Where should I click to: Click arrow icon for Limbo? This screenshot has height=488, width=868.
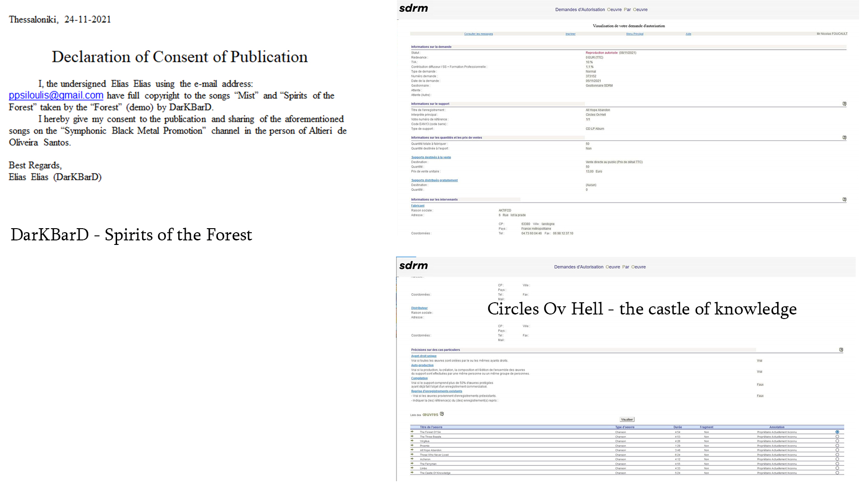pos(412,468)
